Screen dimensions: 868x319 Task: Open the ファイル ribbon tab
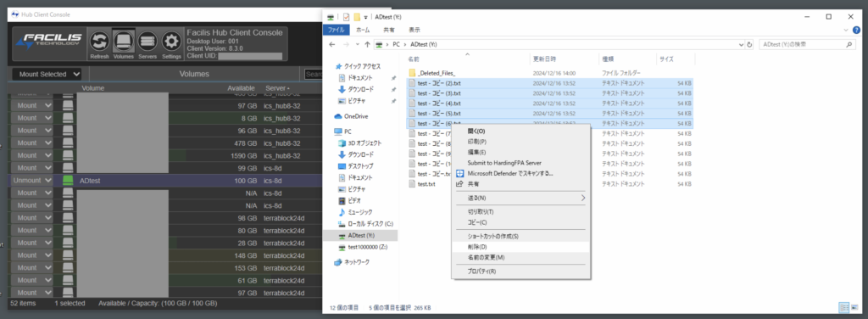pyautogui.click(x=336, y=30)
